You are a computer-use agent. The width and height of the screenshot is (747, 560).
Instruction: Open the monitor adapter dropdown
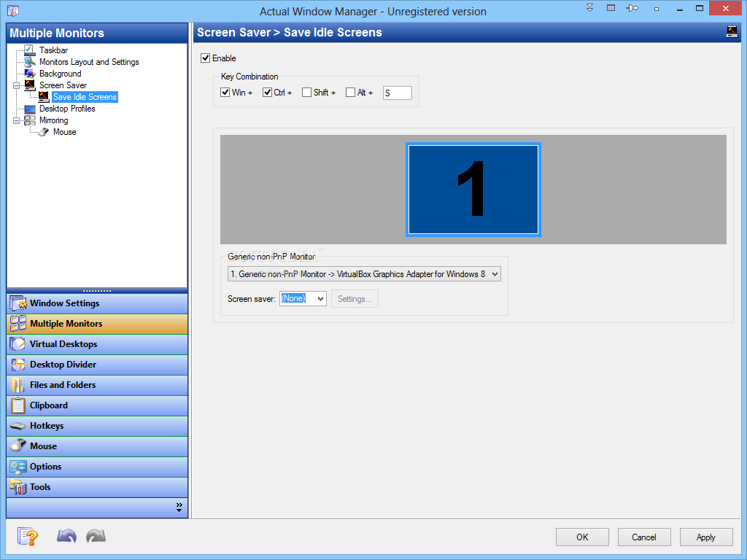click(365, 274)
